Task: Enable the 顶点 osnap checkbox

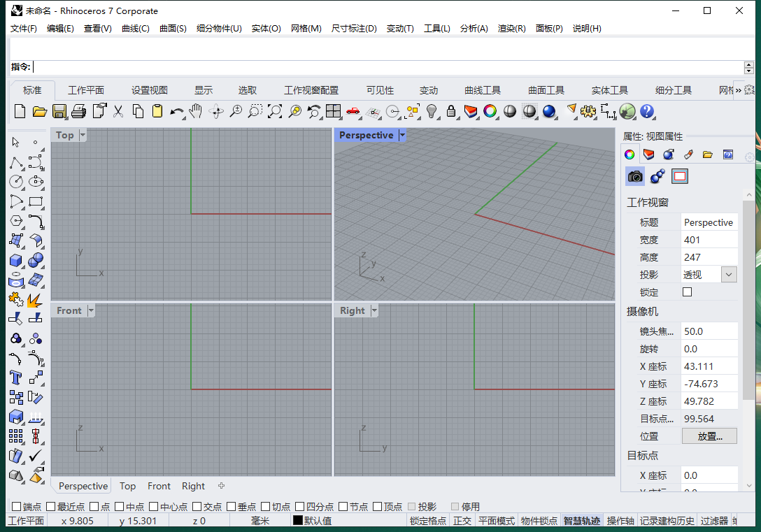Action: click(378, 506)
